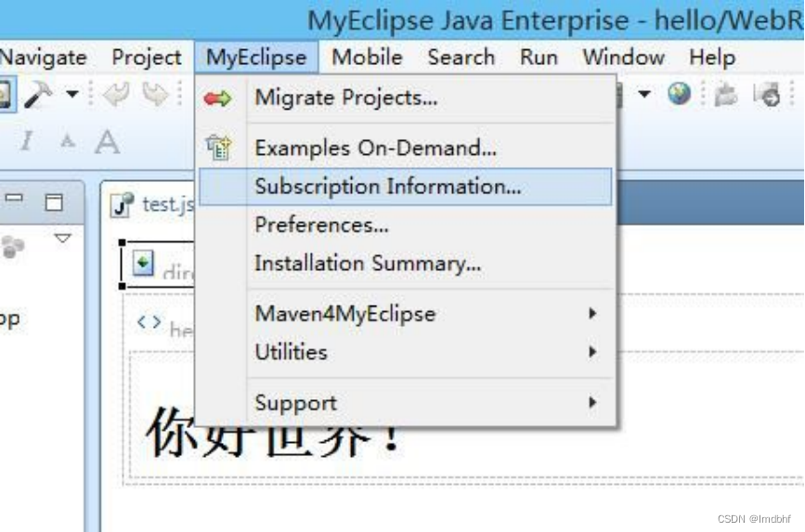The image size is (805, 532).
Task: Open the globe web browser icon
Action: [x=679, y=94]
